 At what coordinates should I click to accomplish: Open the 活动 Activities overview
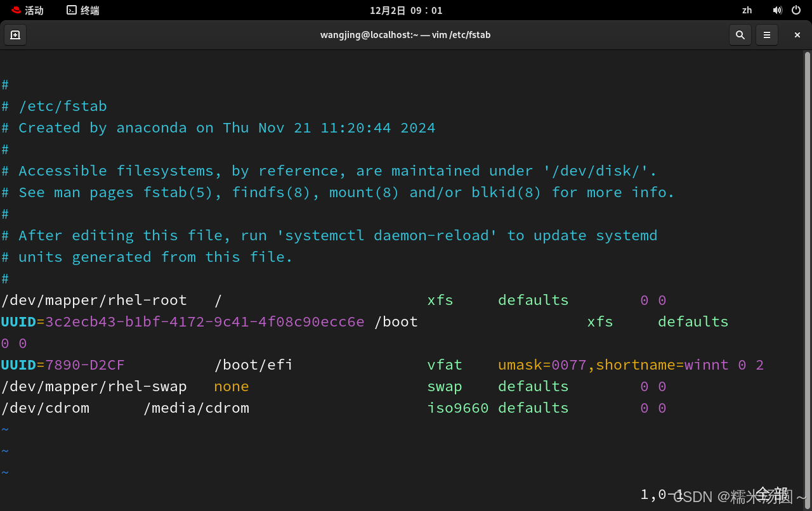point(27,10)
